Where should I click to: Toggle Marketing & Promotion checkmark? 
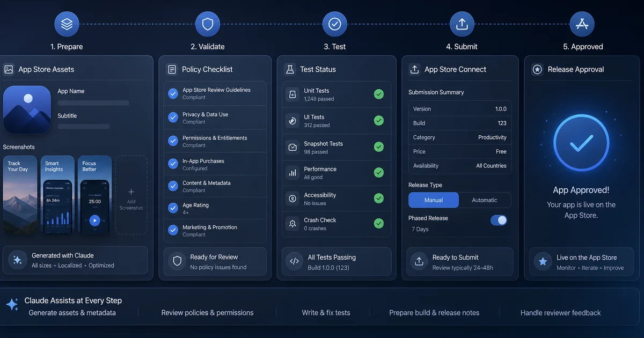[x=173, y=230]
